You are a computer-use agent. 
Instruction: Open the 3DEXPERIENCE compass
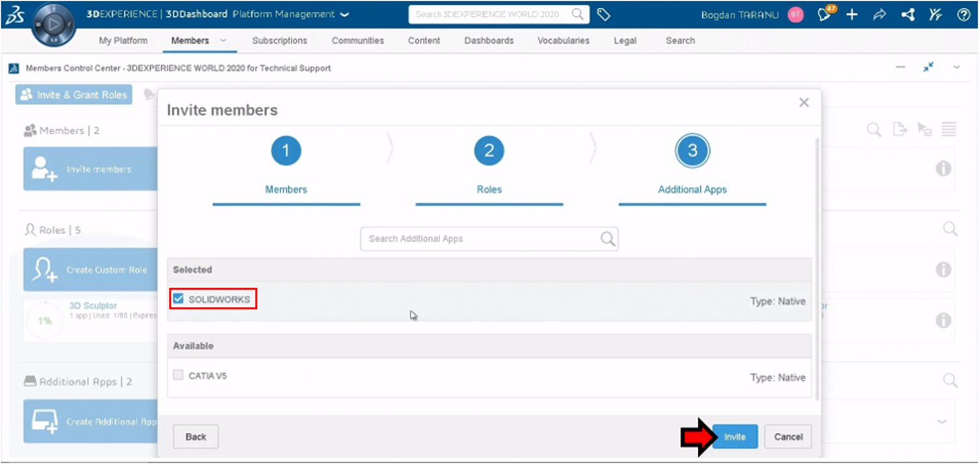[55, 25]
